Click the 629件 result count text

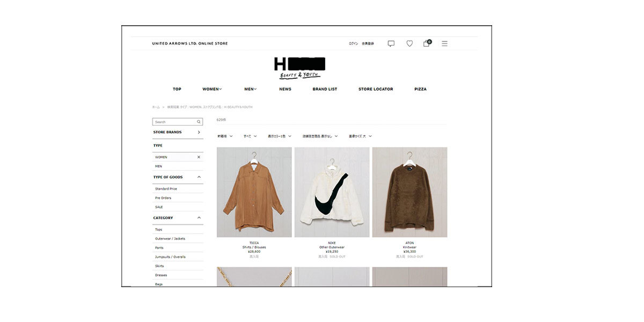pyautogui.click(x=222, y=120)
